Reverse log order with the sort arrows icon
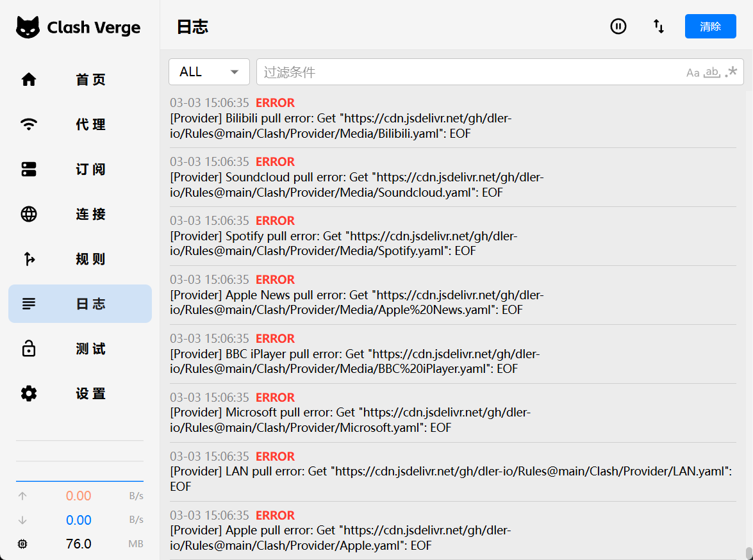 coord(659,26)
